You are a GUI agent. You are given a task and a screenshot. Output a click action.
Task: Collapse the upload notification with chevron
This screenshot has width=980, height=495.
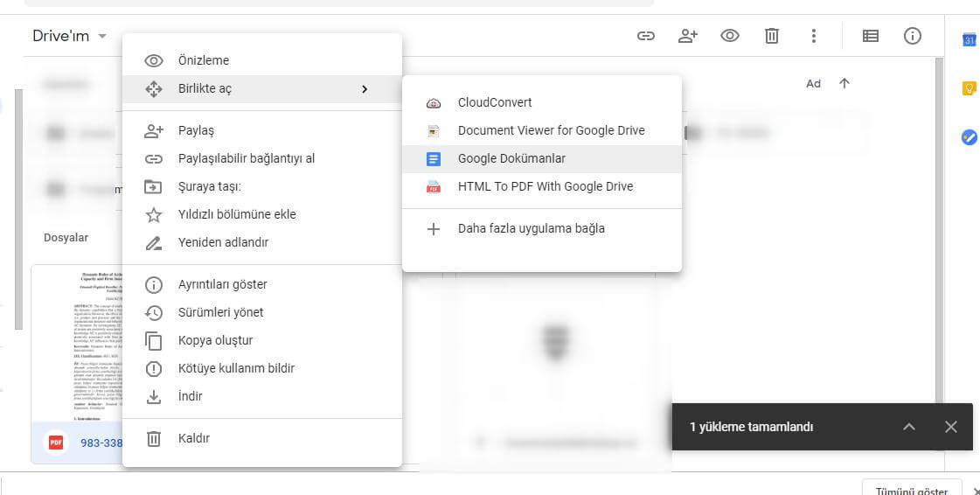pos(908,427)
